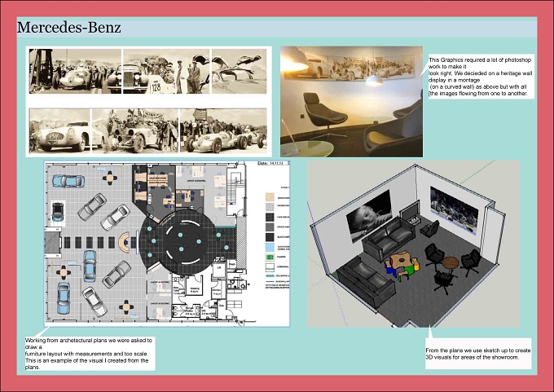Open the showroom lounge photograph

pos(352,101)
